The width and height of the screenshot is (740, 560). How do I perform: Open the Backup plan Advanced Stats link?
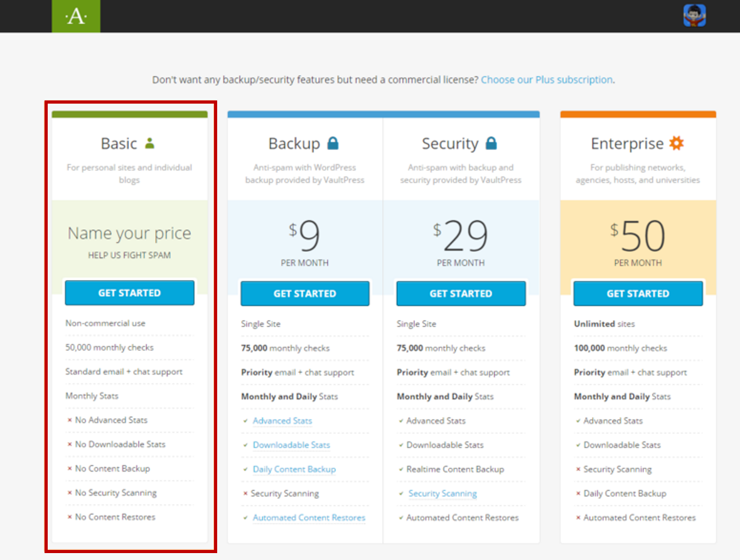(x=282, y=421)
